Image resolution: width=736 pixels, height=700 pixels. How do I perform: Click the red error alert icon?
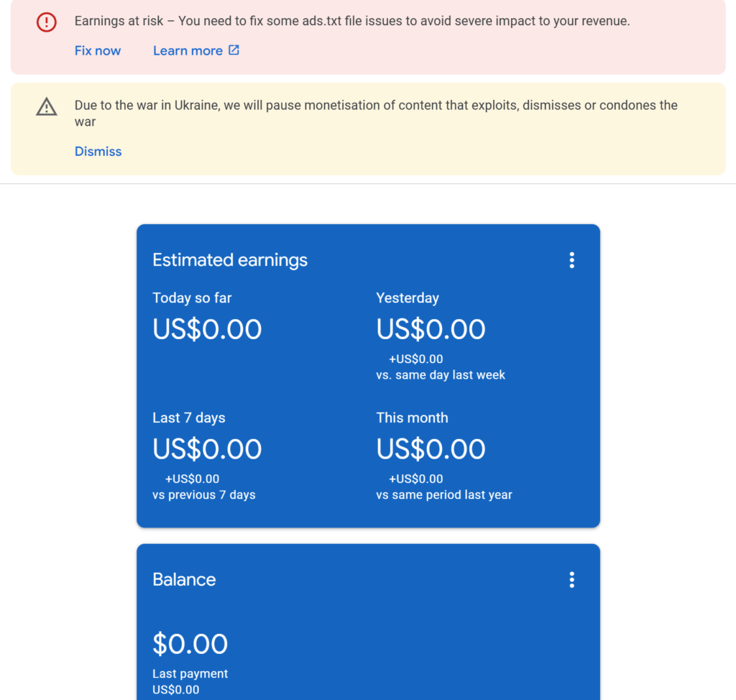47,22
